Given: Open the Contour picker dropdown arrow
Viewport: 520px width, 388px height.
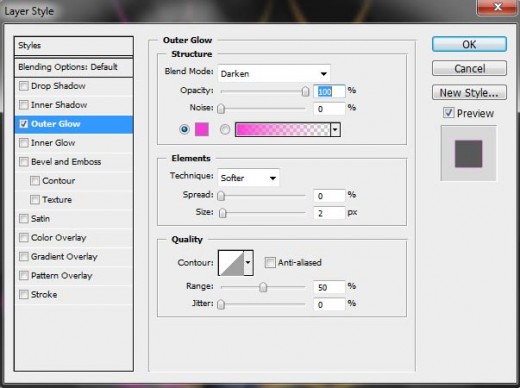Looking at the screenshot, I should pyautogui.click(x=248, y=263).
